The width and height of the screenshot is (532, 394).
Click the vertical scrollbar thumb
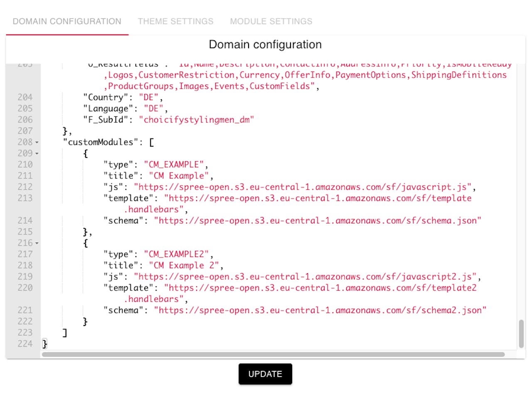(x=521, y=333)
